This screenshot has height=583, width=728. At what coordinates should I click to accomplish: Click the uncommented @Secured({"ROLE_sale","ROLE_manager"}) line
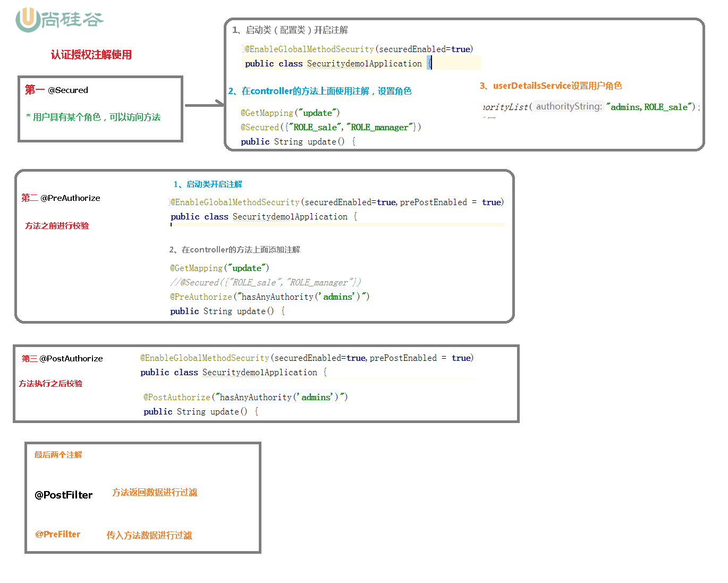point(331,127)
